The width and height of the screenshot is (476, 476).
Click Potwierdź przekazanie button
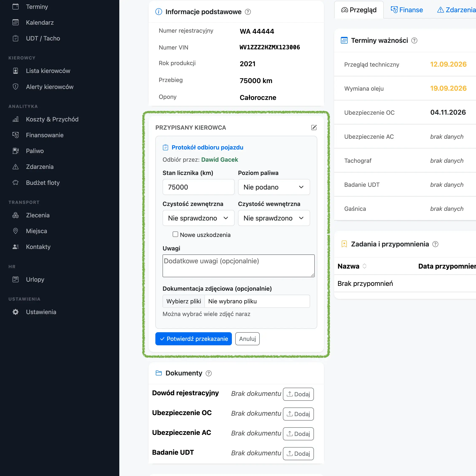193,339
